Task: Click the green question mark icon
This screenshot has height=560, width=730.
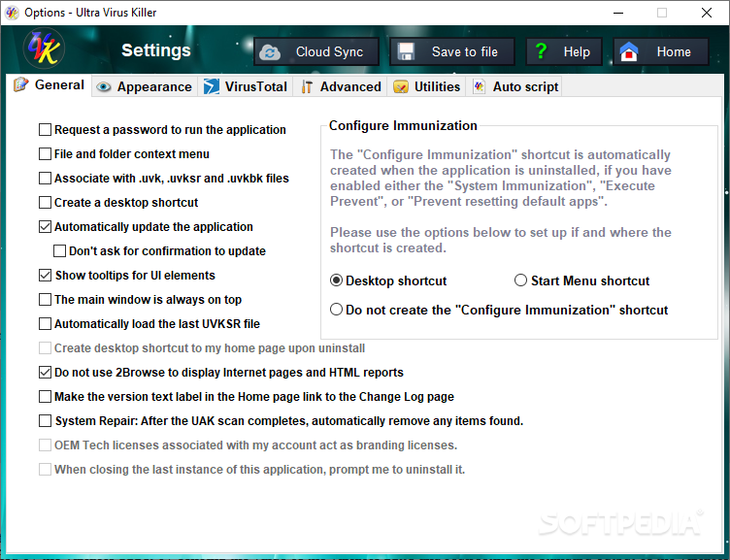Action: (x=541, y=50)
